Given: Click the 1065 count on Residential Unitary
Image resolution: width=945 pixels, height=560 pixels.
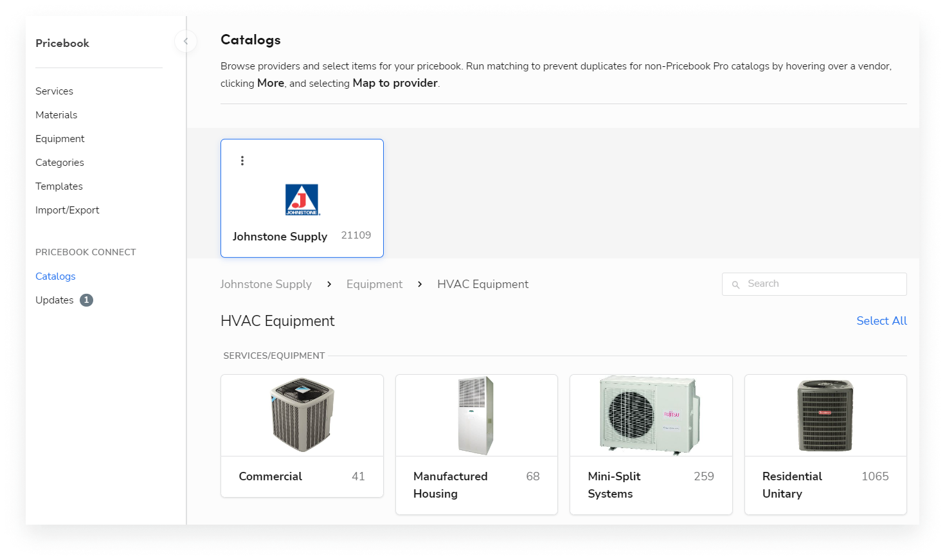Looking at the screenshot, I should tap(875, 476).
